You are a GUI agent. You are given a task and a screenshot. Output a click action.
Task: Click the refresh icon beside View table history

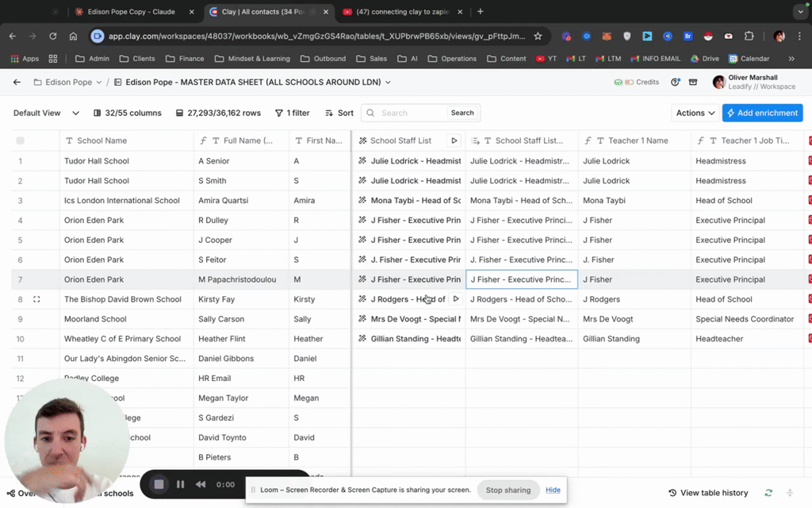click(768, 493)
